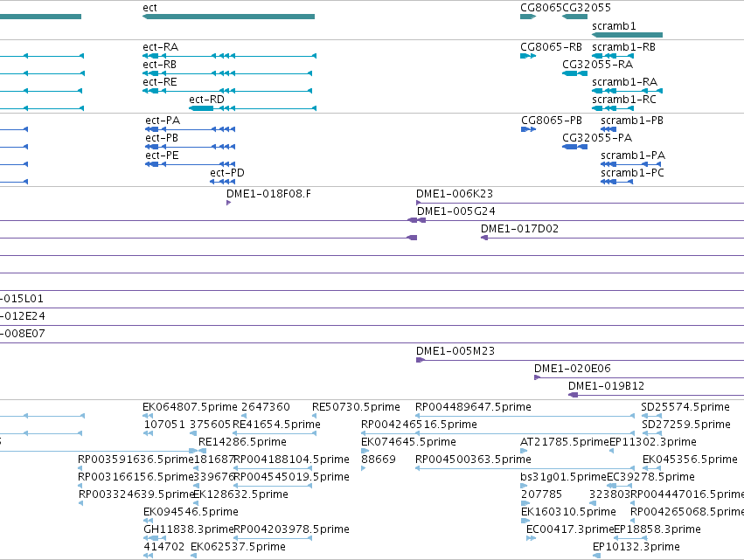744x560 pixels.
Task: Select the scramb1-RC transcript label
Action: tap(624, 100)
